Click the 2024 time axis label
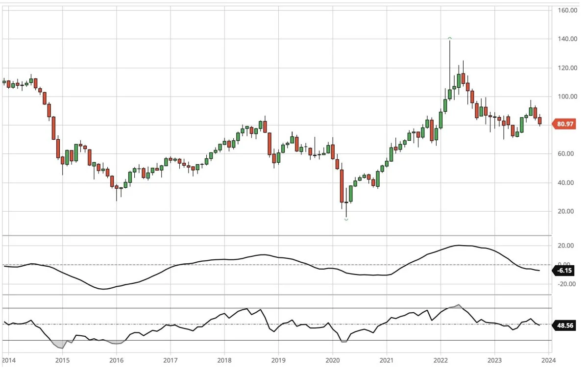 548,360
